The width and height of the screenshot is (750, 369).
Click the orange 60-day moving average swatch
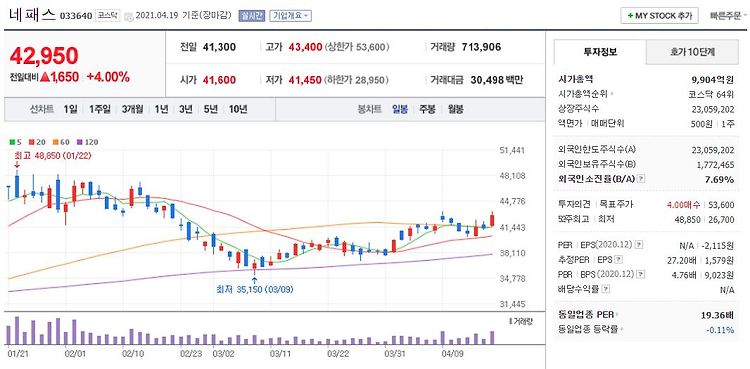point(55,142)
